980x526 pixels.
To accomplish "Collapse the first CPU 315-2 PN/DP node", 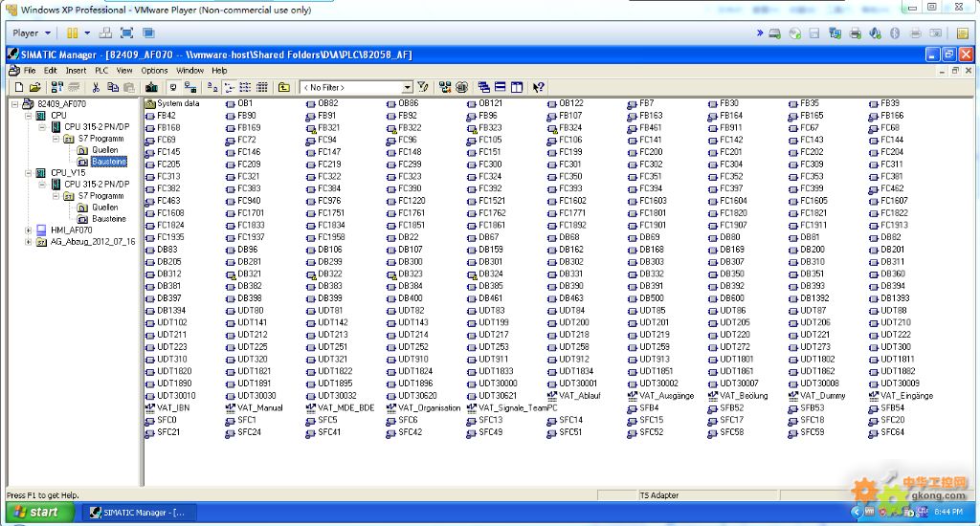I will click(42, 127).
